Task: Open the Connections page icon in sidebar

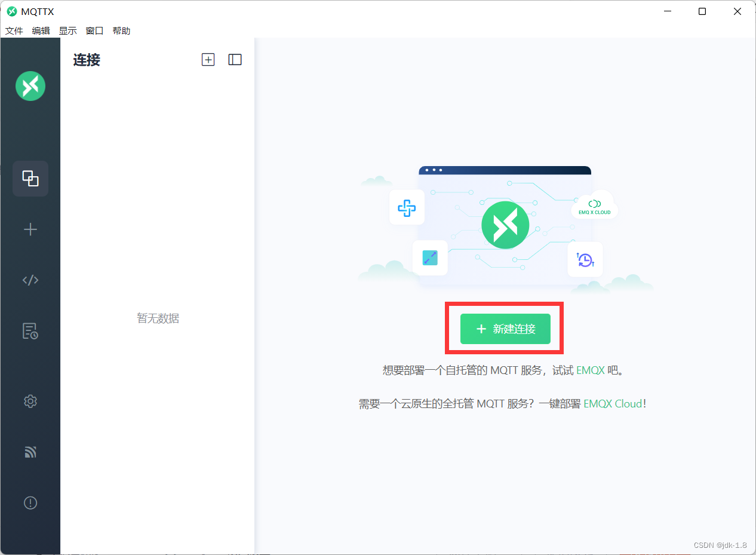Action: 30,179
